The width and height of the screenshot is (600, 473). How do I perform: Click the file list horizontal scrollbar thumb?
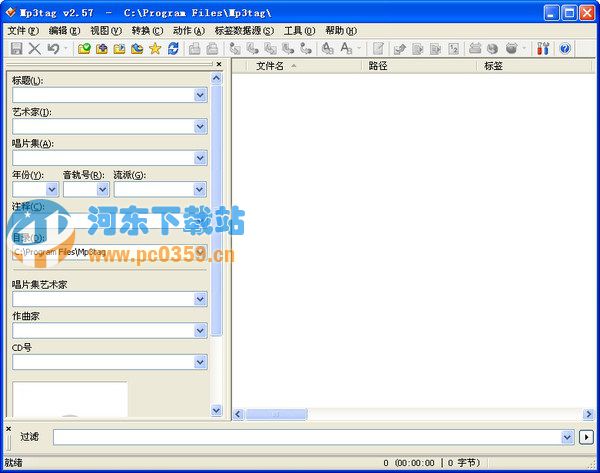coord(276,414)
